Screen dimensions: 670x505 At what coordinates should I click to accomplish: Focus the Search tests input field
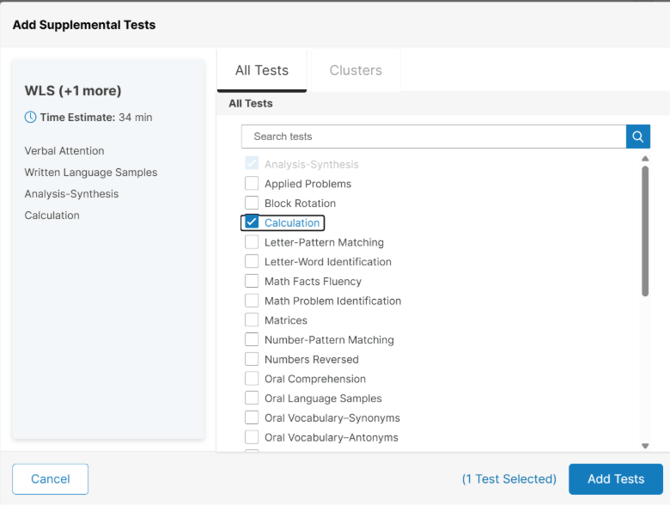point(434,137)
